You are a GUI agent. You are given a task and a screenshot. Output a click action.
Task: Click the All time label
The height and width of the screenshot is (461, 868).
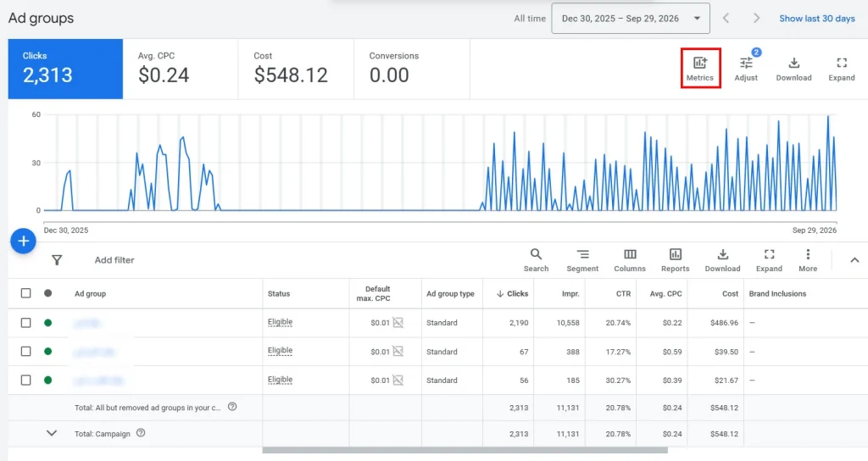coord(530,19)
